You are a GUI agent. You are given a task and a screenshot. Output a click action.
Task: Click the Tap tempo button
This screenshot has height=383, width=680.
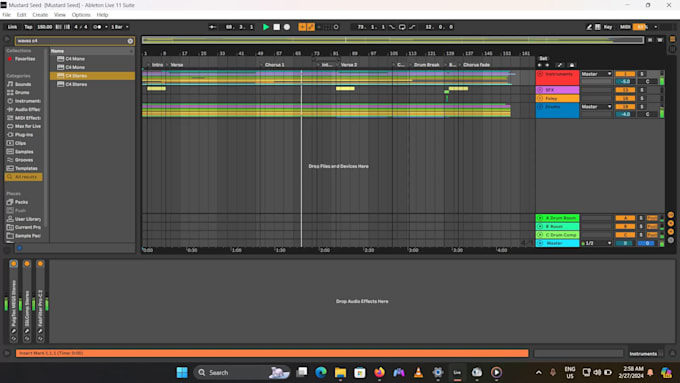(x=28, y=27)
